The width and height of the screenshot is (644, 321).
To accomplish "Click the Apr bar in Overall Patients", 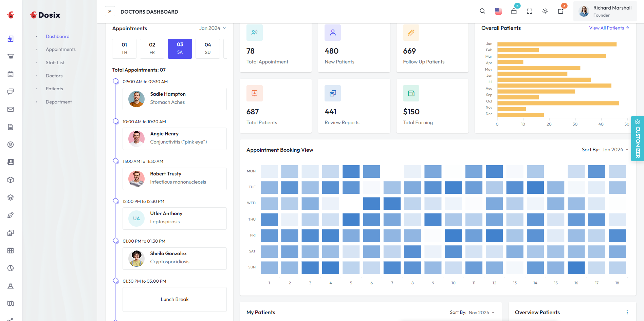I will 510,62.
